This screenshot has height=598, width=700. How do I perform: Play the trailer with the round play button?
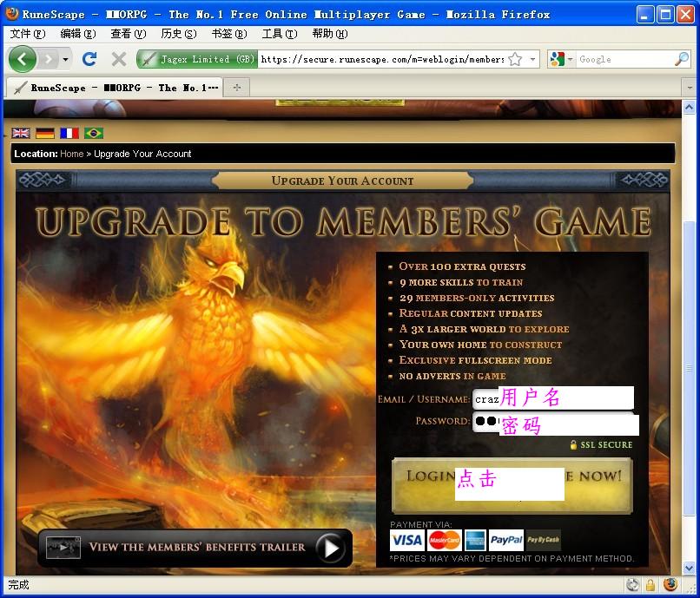click(x=331, y=548)
